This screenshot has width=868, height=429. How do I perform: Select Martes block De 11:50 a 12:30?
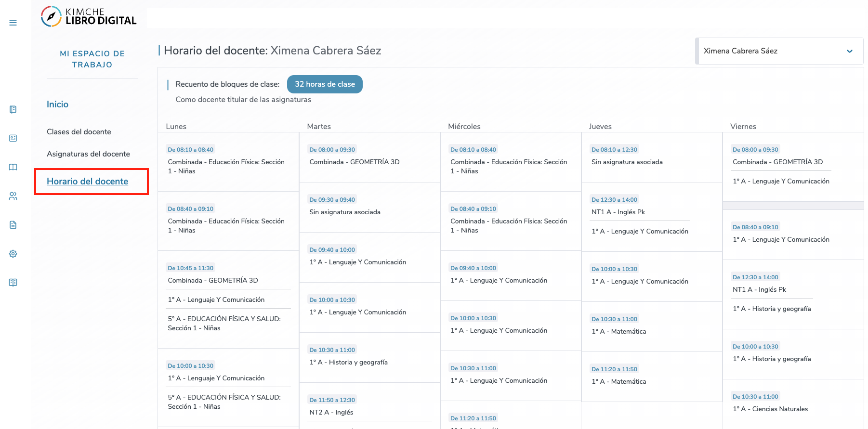[332, 400]
